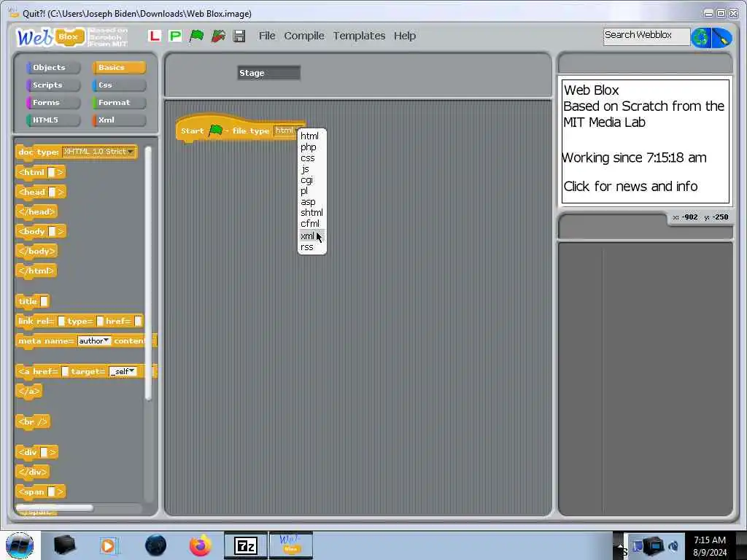
Task: Open the Compile menu
Action: coord(304,36)
